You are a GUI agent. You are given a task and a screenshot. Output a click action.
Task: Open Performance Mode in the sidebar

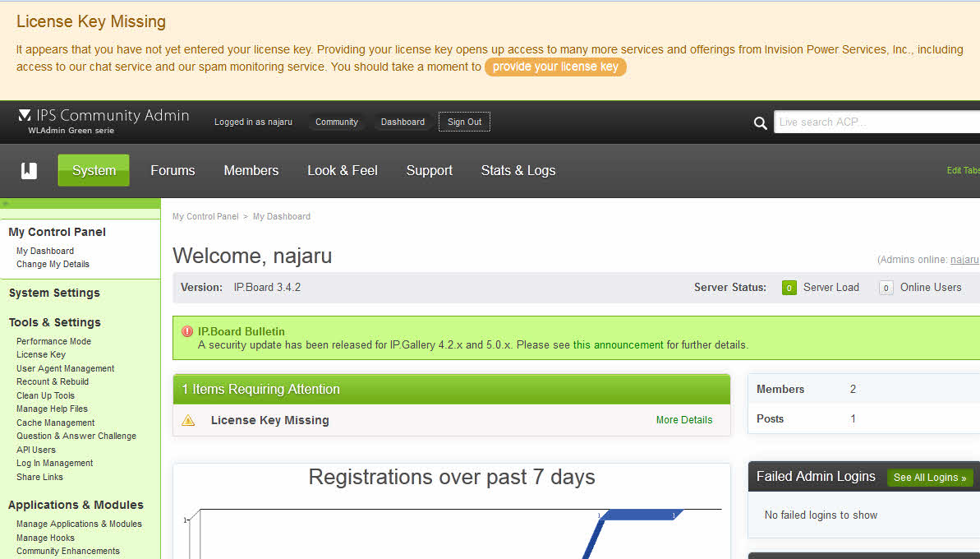pos(53,341)
